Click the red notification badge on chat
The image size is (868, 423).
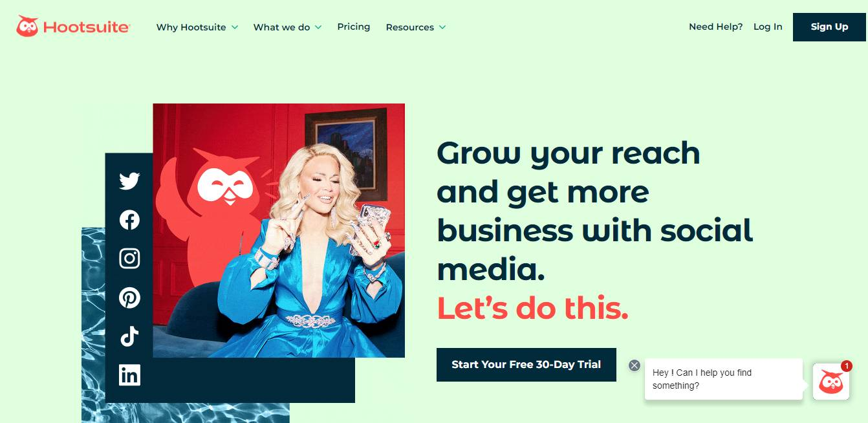(x=847, y=366)
